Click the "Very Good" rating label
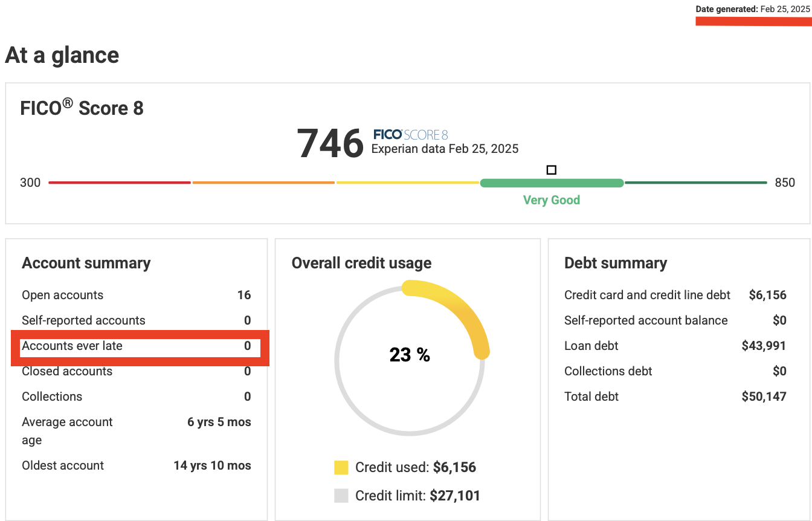Screen dimensions: 812x521 552,200
